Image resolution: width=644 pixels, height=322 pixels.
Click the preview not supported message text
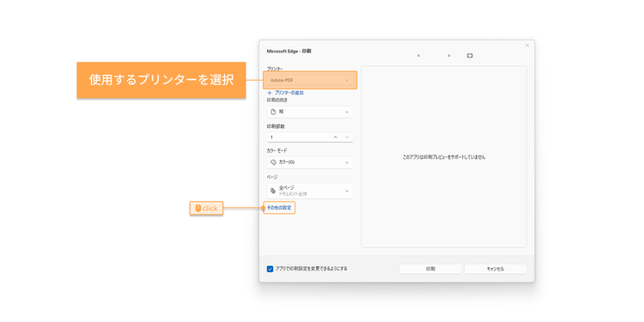click(444, 157)
